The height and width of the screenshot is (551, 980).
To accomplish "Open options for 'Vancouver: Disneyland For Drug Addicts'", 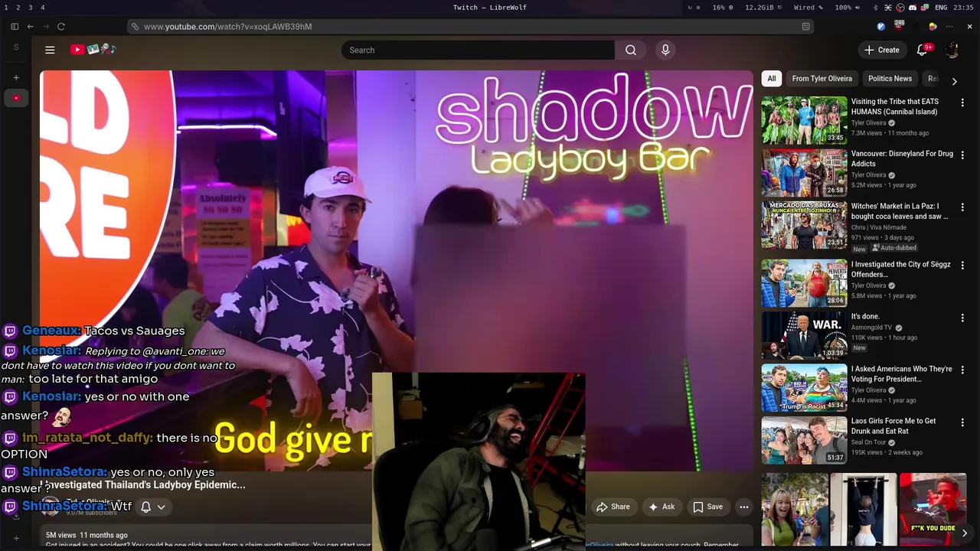I will [962, 155].
